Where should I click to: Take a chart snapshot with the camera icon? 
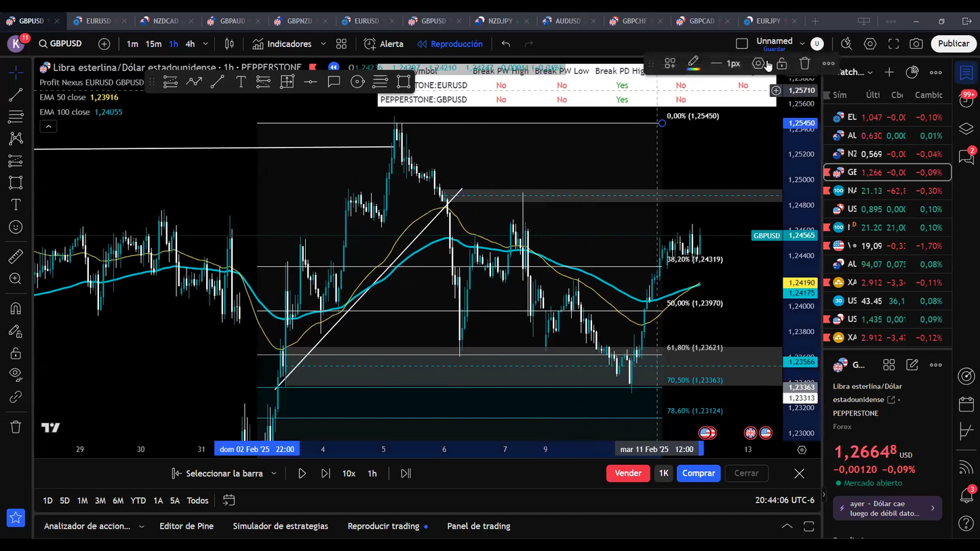point(916,44)
